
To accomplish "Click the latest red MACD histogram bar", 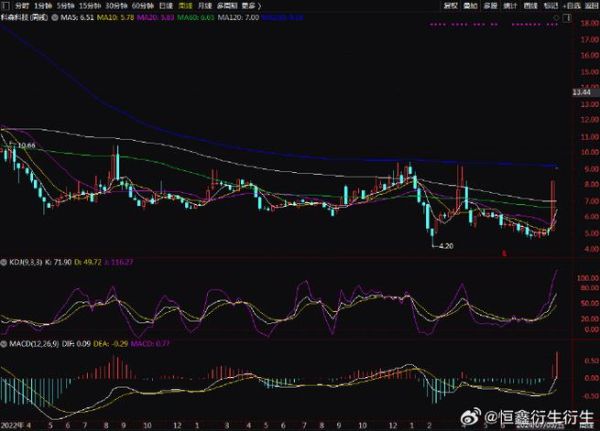I will click(x=557, y=365).
